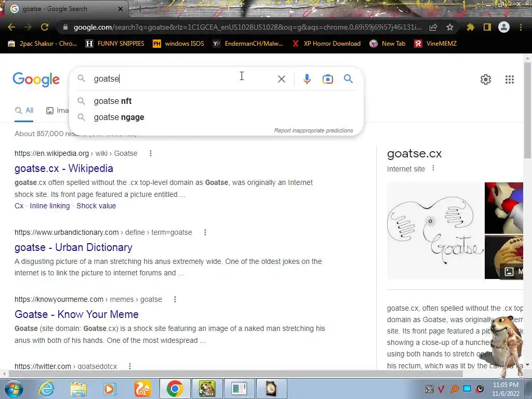Switch to the Images results tab
The height and width of the screenshot is (399, 532).
[58, 110]
